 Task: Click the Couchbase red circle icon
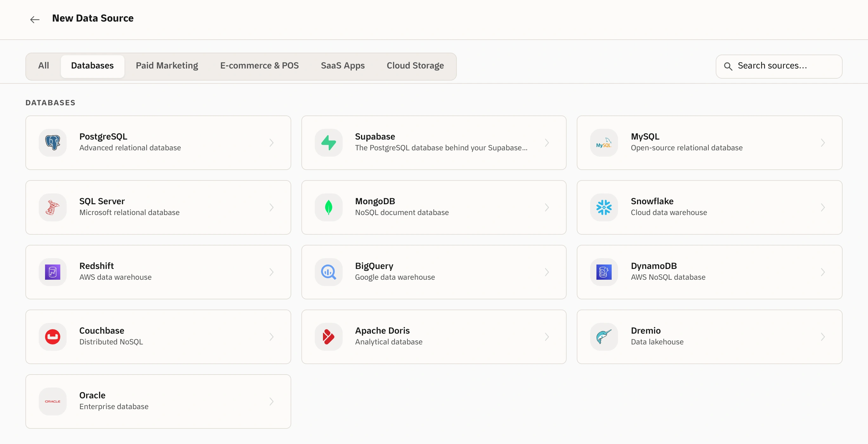pyautogui.click(x=53, y=336)
